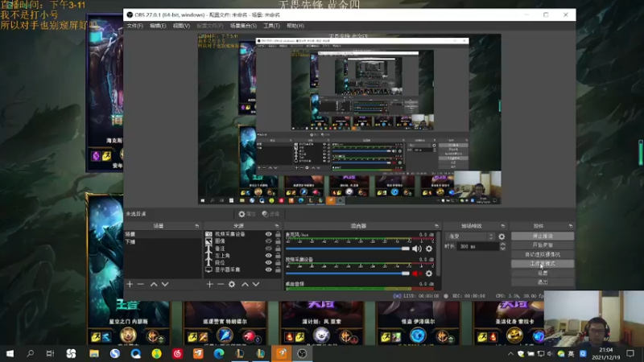Click 开始录制 start recording button

[543, 245]
